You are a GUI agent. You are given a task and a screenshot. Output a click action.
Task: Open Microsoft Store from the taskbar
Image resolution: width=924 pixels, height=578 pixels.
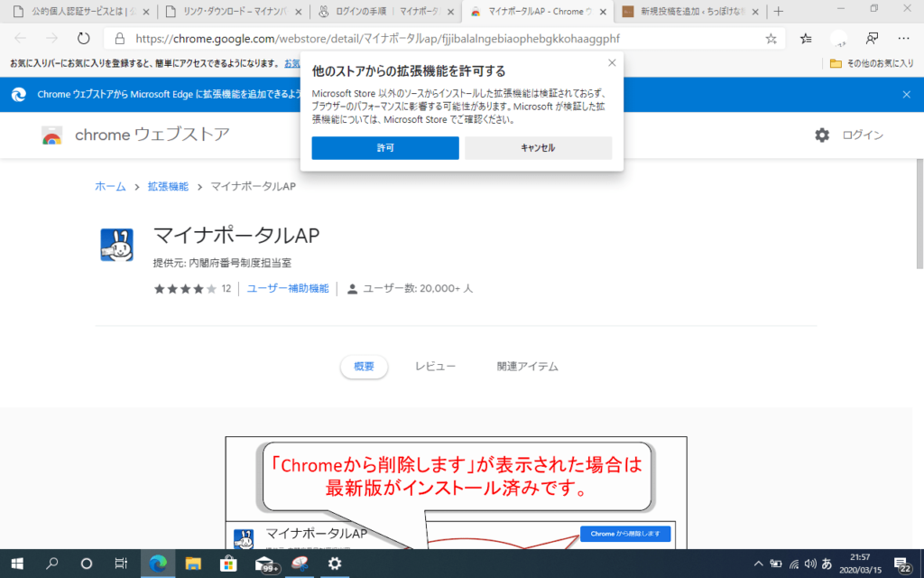click(x=228, y=564)
